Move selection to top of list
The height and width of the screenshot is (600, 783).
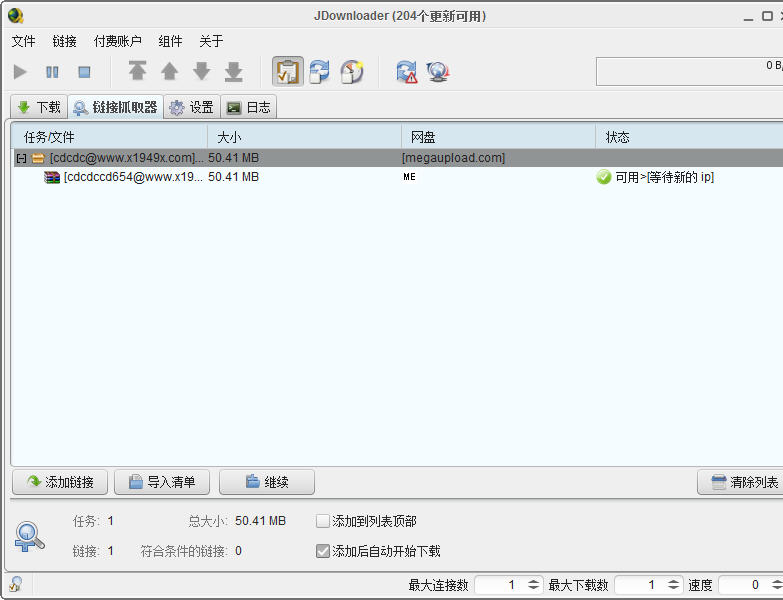point(137,71)
